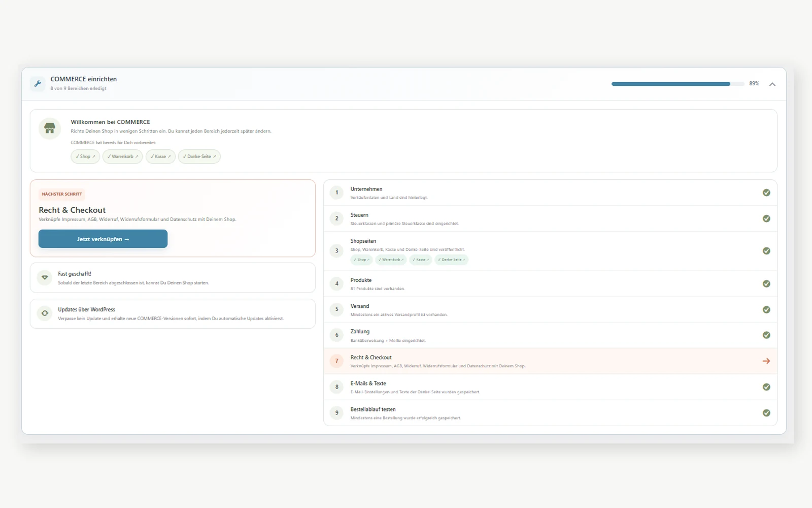Collapse the COMMERCE einrichten panel chevron
The image size is (812, 508).
coord(772,84)
